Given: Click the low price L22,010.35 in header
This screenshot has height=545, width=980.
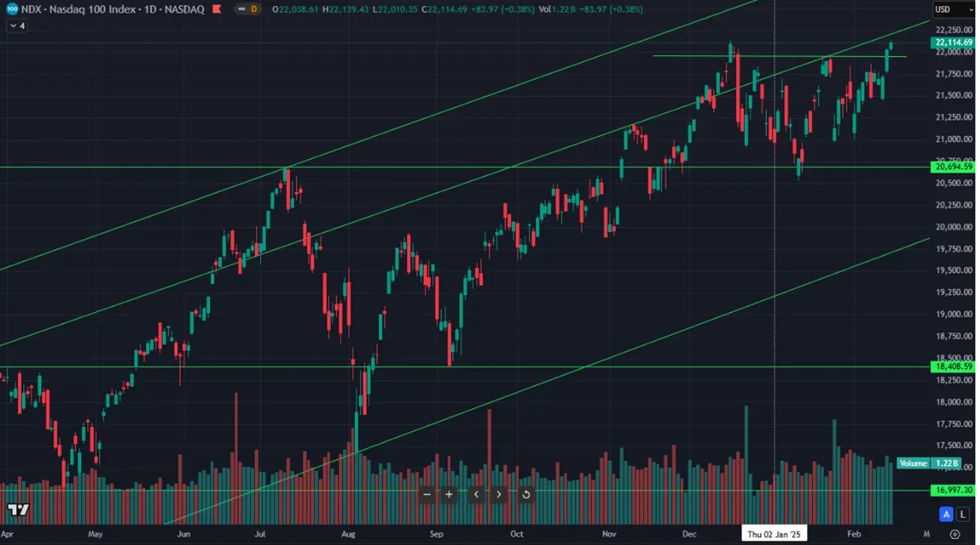Looking at the screenshot, I should [395, 10].
